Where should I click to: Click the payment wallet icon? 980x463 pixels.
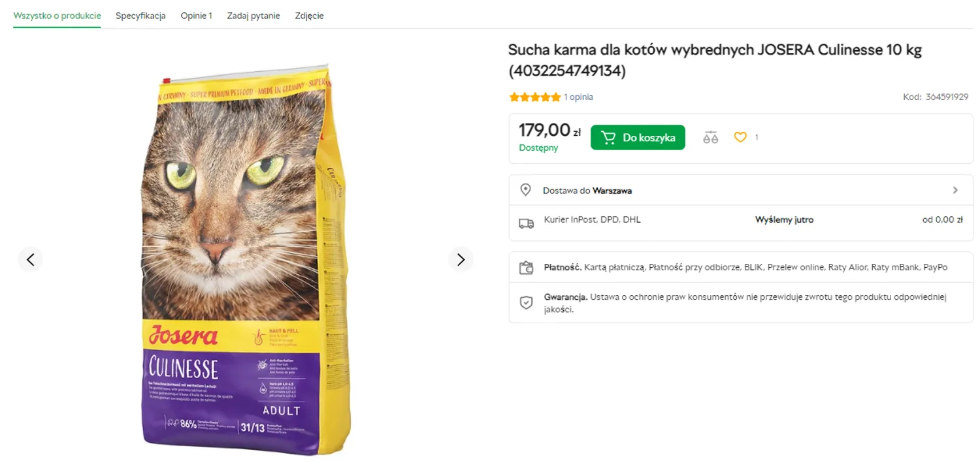(x=526, y=268)
